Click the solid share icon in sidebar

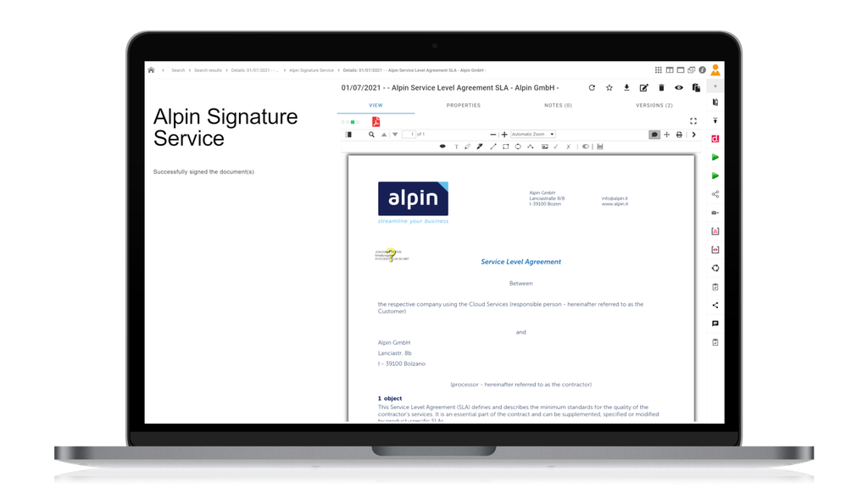715,305
